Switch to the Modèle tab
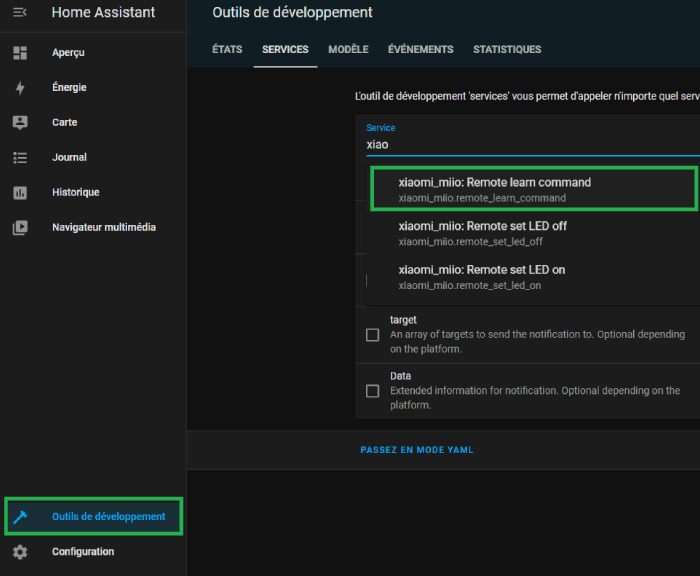 tap(348, 50)
